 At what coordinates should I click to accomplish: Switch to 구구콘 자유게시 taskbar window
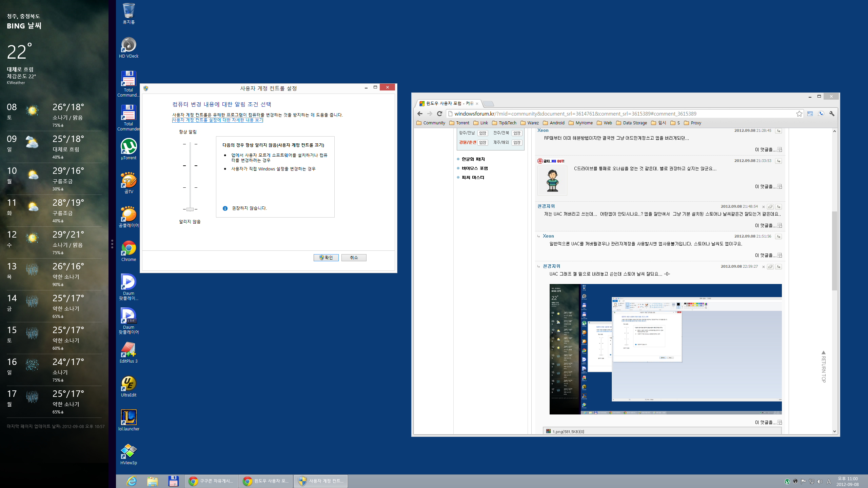tap(211, 481)
